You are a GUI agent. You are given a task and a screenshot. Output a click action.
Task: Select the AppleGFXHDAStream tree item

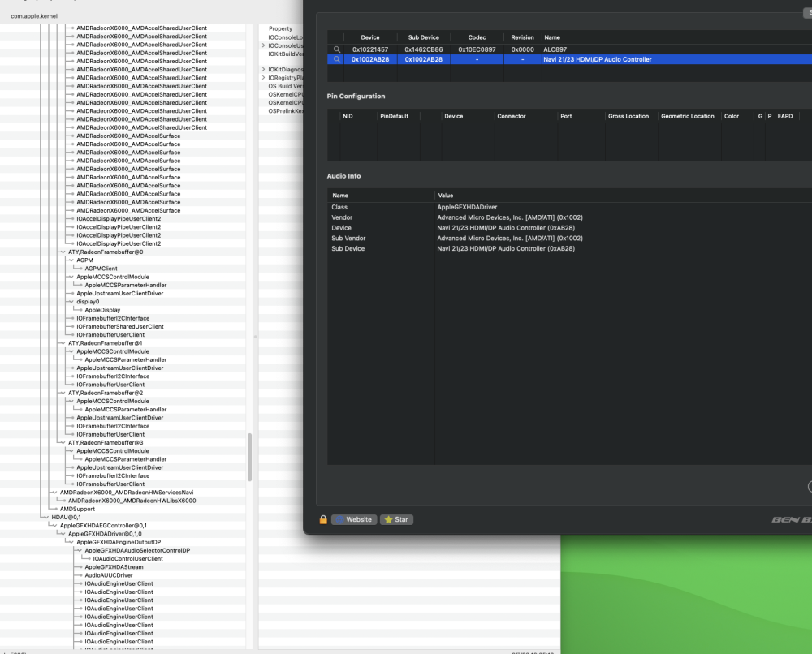pyautogui.click(x=114, y=567)
